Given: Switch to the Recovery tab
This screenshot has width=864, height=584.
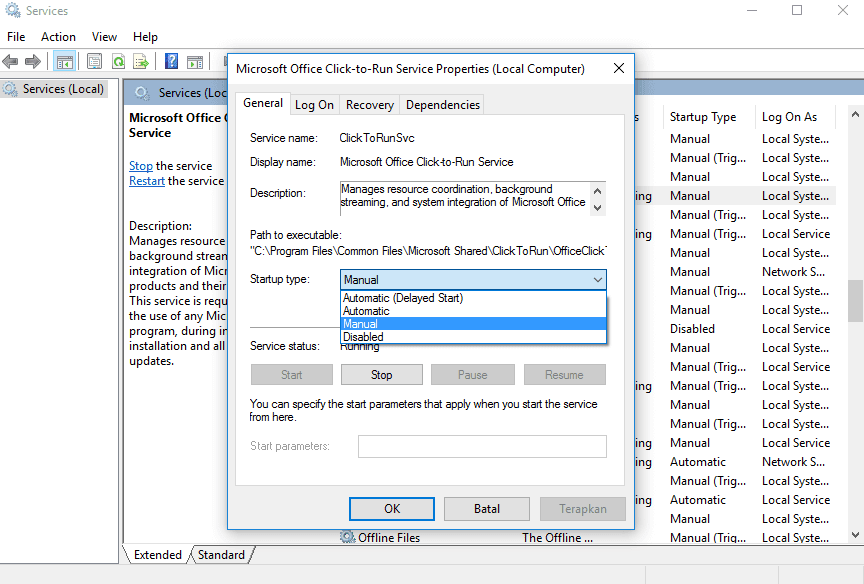Looking at the screenshot, I should pos(370,105).
